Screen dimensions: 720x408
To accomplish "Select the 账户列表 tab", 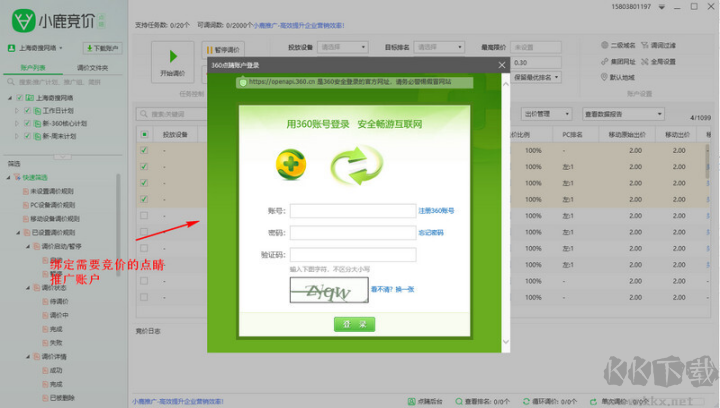I will point(33,67).
